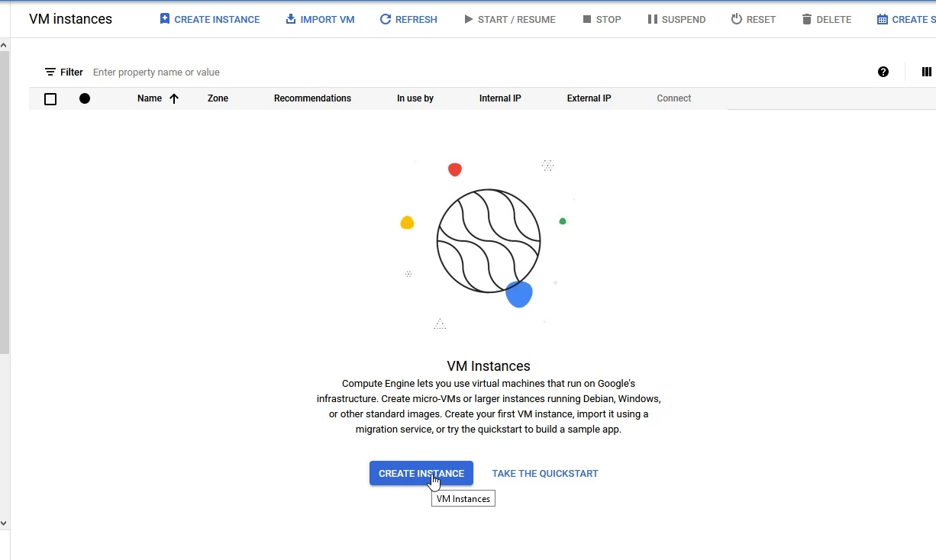Tick the select-all checkbox in table header
The height and width of the screenshot is (560, 936).
pos(50,98)
